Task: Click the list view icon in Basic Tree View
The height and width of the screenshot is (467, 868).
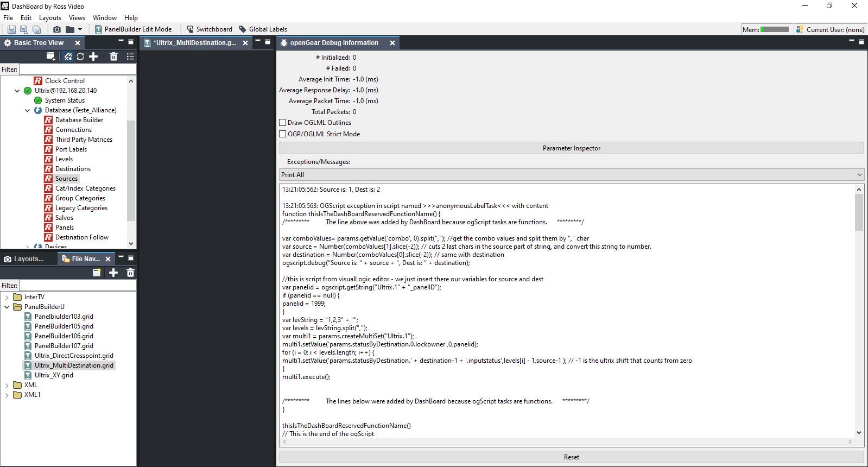Action: click(130, 56)
